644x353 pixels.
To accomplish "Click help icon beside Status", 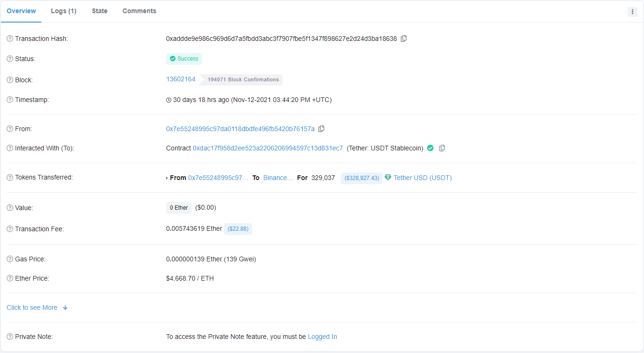I will 10,59.
